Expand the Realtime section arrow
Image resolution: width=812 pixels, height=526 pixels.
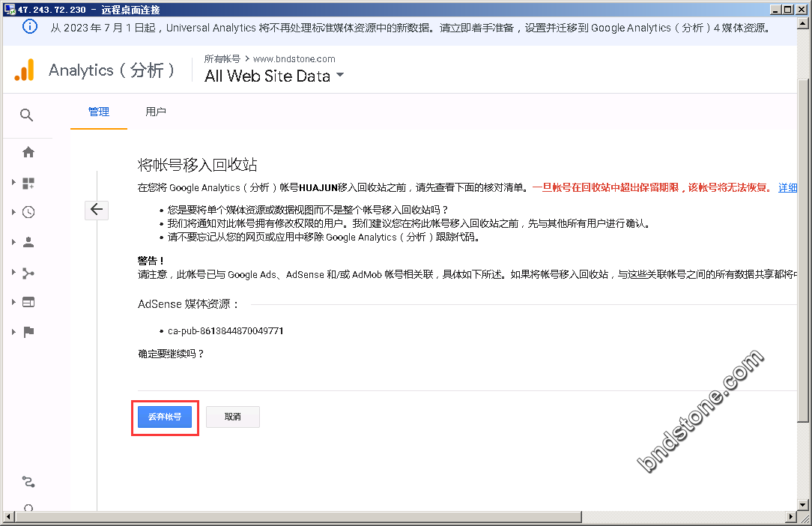click(13, 211)
